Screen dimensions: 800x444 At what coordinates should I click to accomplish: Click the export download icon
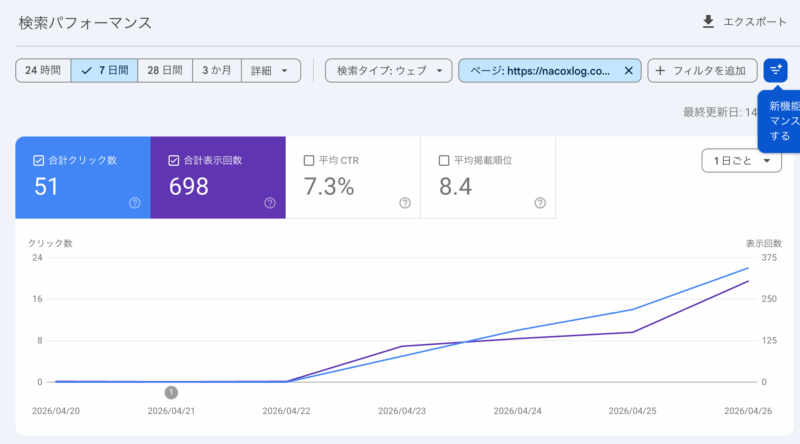(x=708, y=22)
